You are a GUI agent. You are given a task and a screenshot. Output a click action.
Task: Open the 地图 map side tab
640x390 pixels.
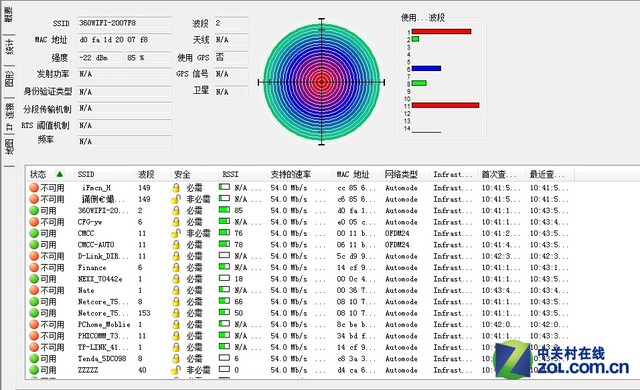(x=8, y=147)
